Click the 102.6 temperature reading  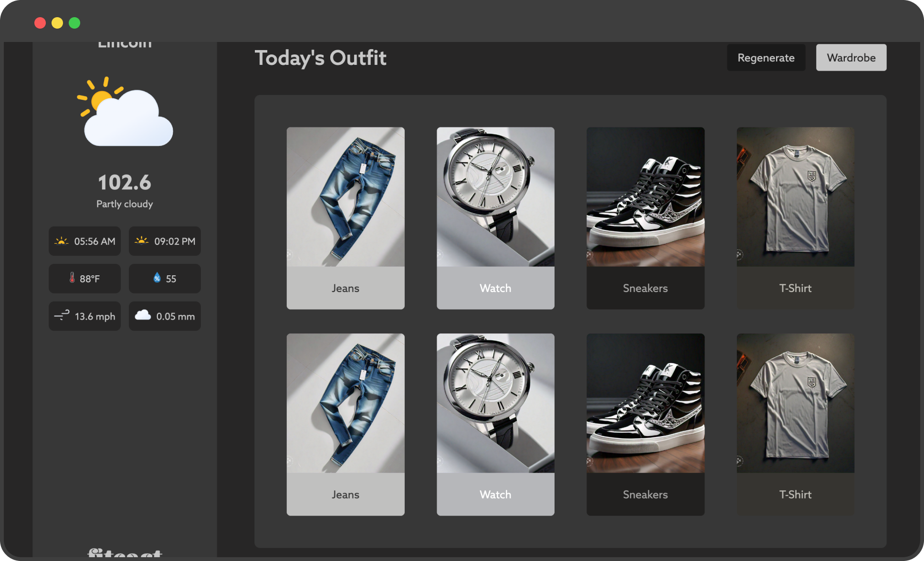[125, 183]
